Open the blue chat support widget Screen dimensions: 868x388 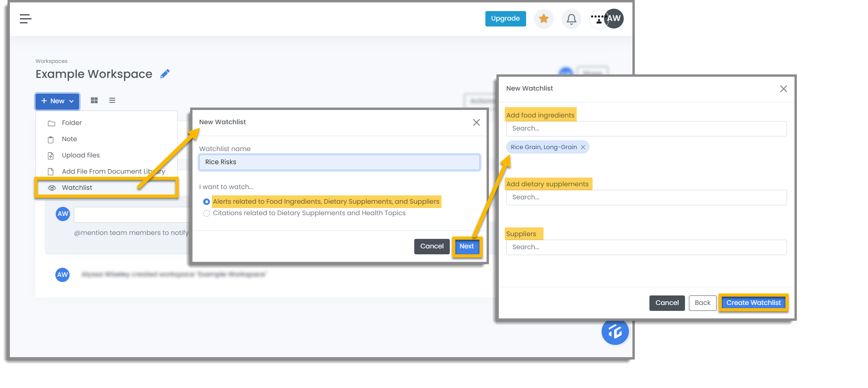pyautogui.click(x=615, y=331)
